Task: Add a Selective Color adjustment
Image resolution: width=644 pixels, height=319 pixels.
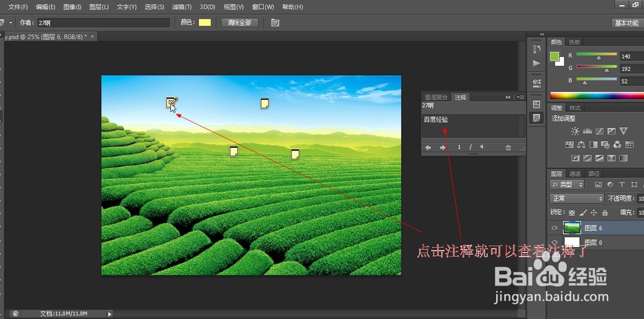Action: point(612,158)
